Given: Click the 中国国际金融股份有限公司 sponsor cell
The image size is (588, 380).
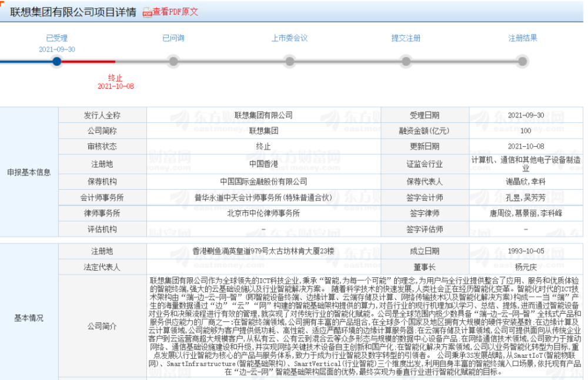Looking at the screenshot, I should 263,181.
